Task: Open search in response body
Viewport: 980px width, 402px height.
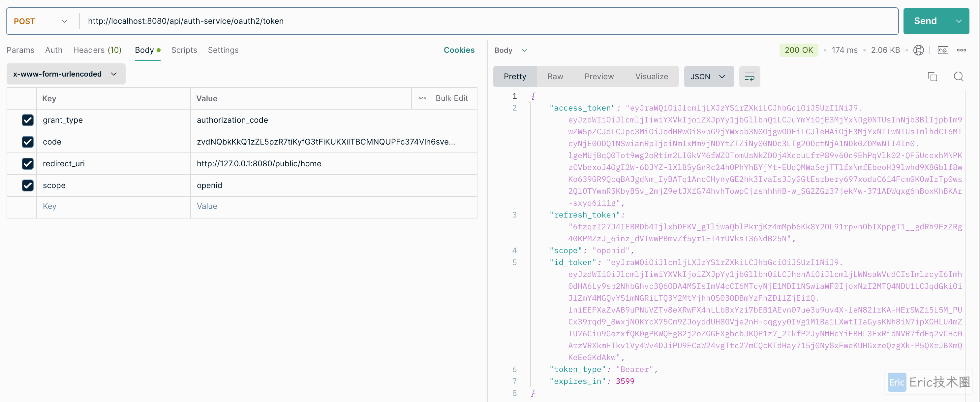Action: (958, 77)
